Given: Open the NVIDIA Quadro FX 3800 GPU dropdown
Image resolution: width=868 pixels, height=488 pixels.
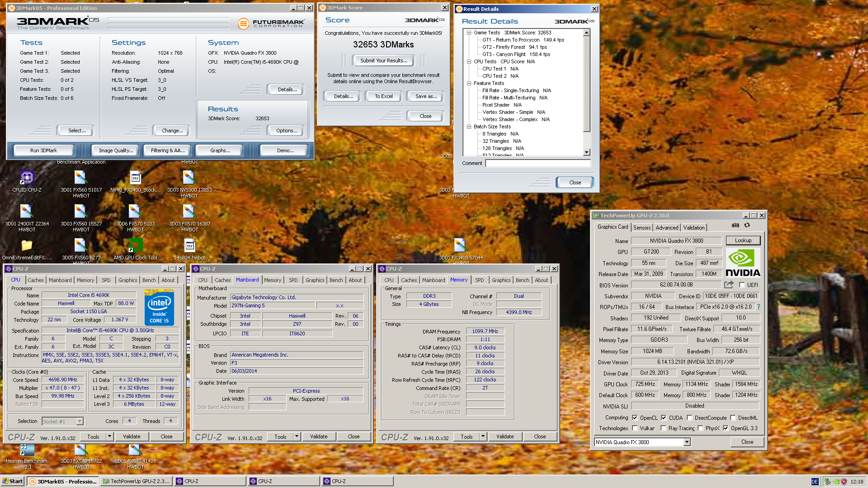Looking at the screenshot, I should pos(687,442).
